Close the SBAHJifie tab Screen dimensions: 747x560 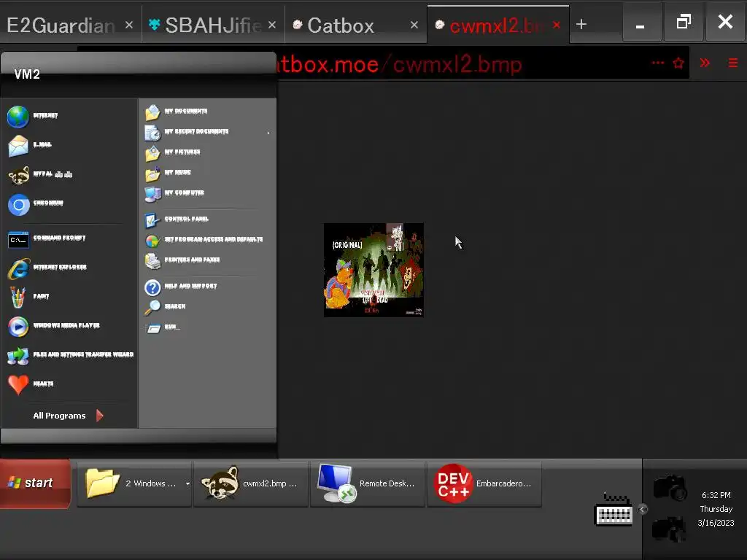point(272,25)
